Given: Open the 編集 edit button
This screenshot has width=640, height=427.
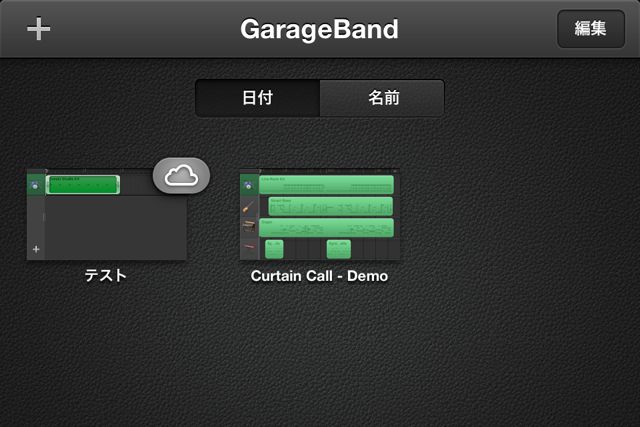Looking at the screenshot, I should [591, 29].
